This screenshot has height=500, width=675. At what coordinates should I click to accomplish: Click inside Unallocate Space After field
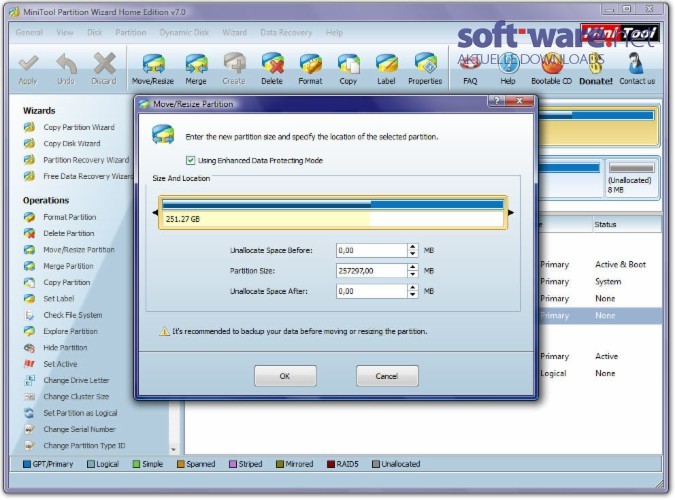point(372,292)
